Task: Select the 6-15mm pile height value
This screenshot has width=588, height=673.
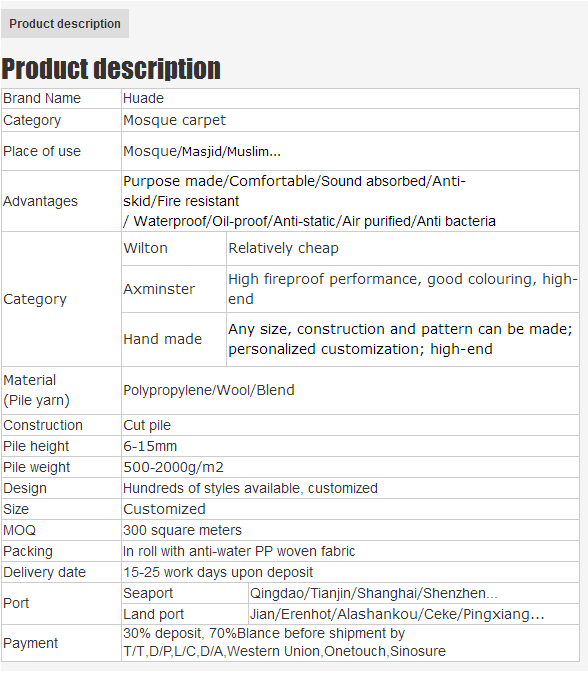Action: point(150,446)
